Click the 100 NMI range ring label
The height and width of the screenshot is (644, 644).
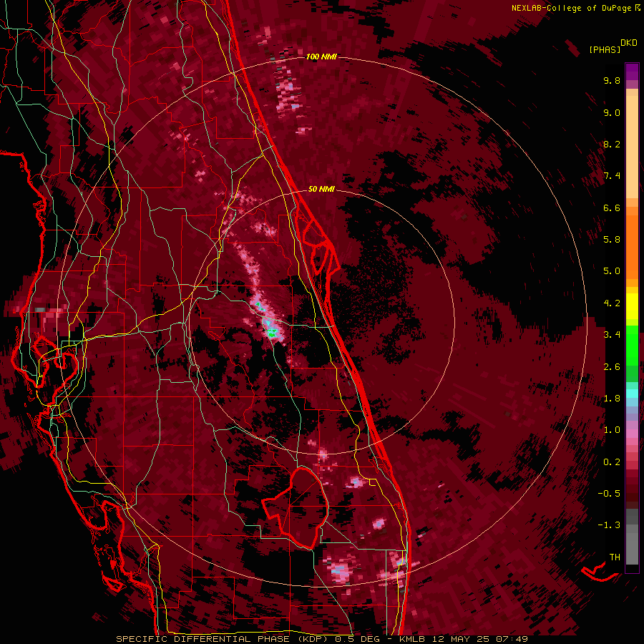click(321, 57)
